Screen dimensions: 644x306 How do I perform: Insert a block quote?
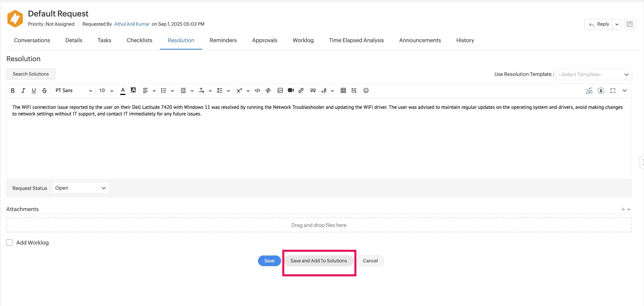(313, 91)
